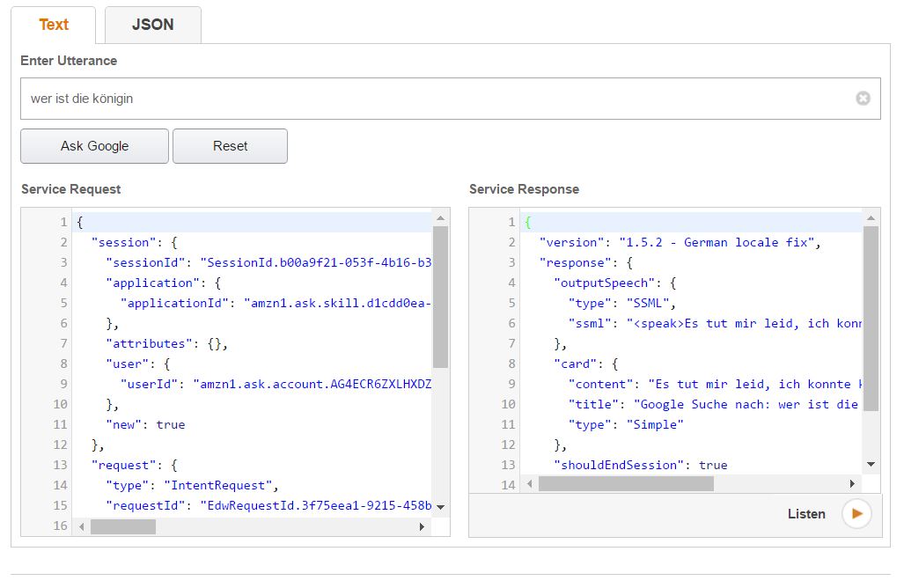Screen dimensions: 904x588
Task: Switch to the JSON tab
Action: pos(152,25)
